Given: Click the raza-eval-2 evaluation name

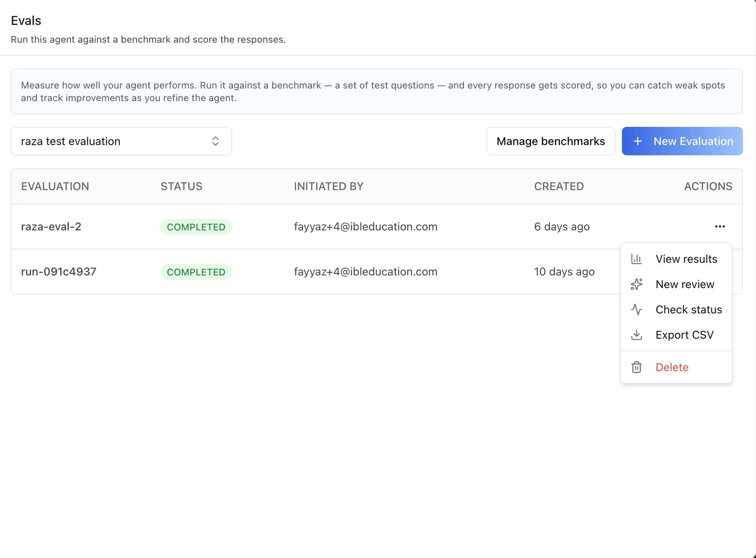Looking at the screenshot, I should (x=51, y=226).
